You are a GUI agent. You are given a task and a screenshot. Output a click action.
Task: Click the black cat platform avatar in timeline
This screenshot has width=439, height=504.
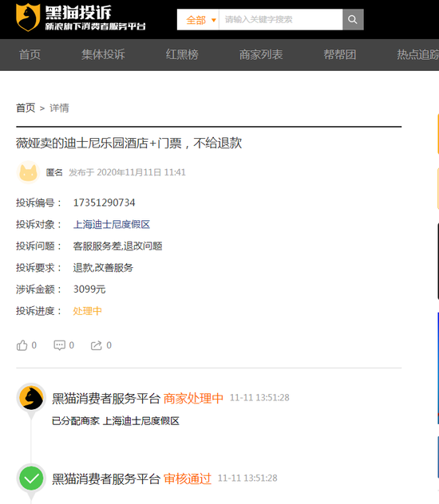tap(31, 398)
